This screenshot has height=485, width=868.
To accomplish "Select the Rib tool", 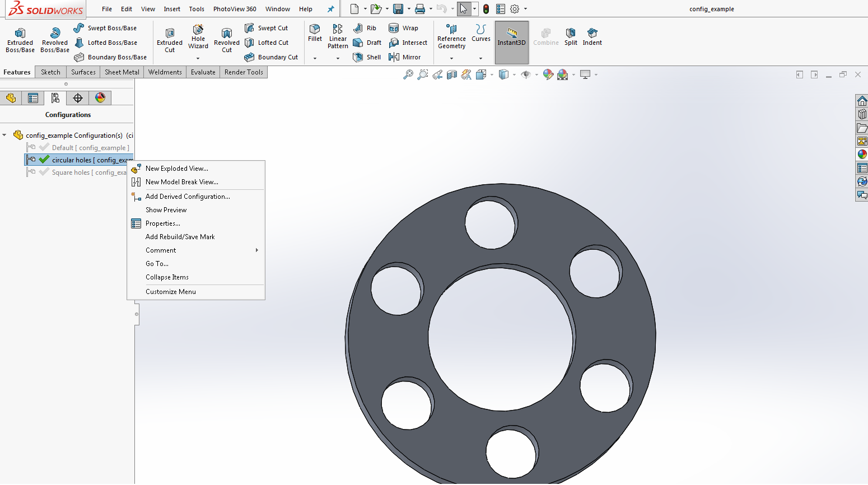I will click(x=365, y=28).
